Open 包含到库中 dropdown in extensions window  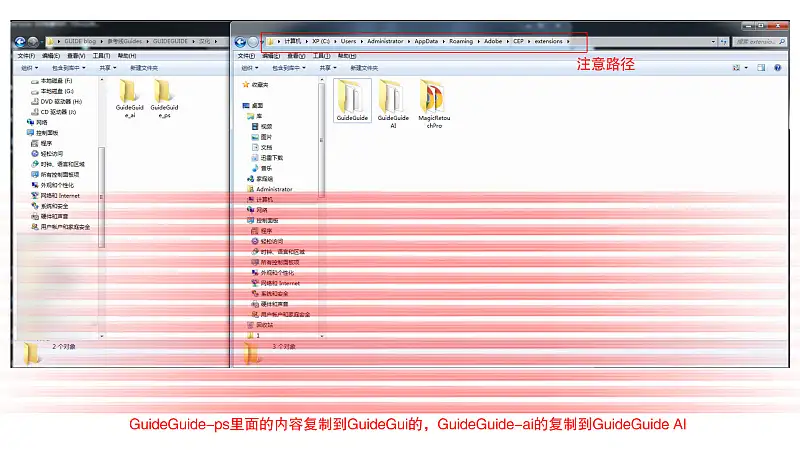(x=289, y=68)
